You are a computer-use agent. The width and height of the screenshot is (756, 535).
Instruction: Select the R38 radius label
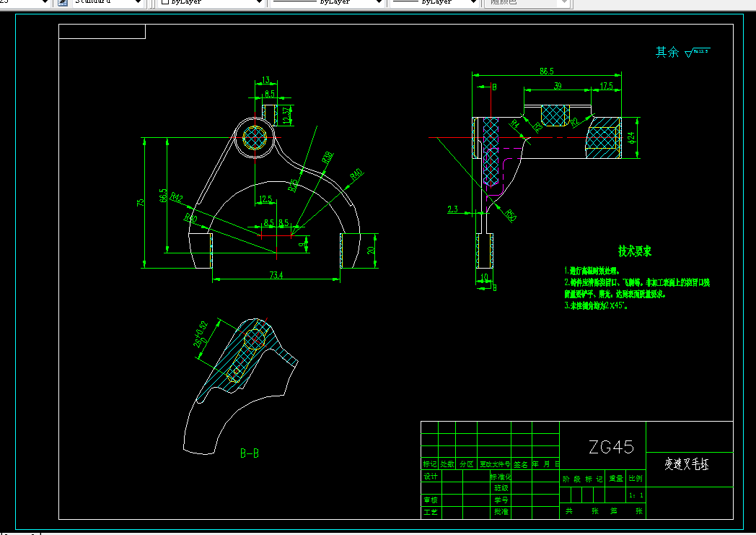point(328,157)
